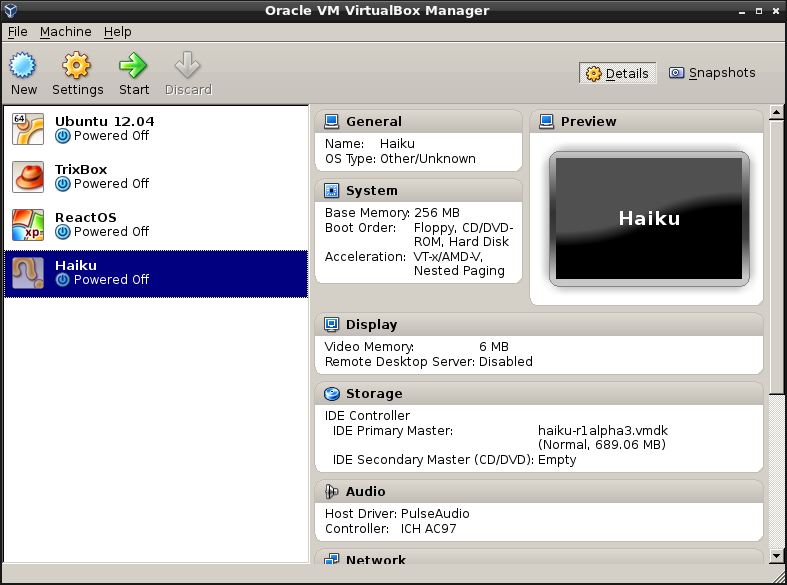Click the Name Haiku value
787x585 pixels.
coord(397,144)
